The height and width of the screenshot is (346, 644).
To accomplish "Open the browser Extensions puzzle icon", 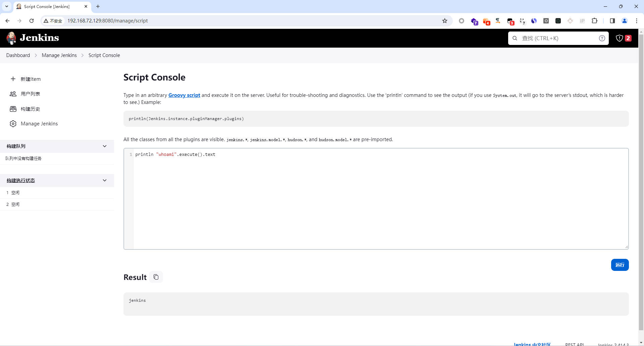I will [x=594, y=21].
